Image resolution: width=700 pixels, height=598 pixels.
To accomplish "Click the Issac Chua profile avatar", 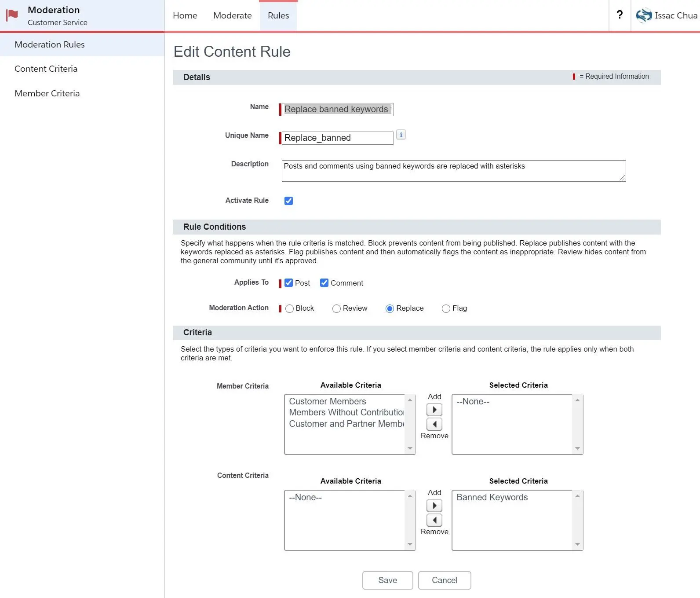I will point(644,15).
